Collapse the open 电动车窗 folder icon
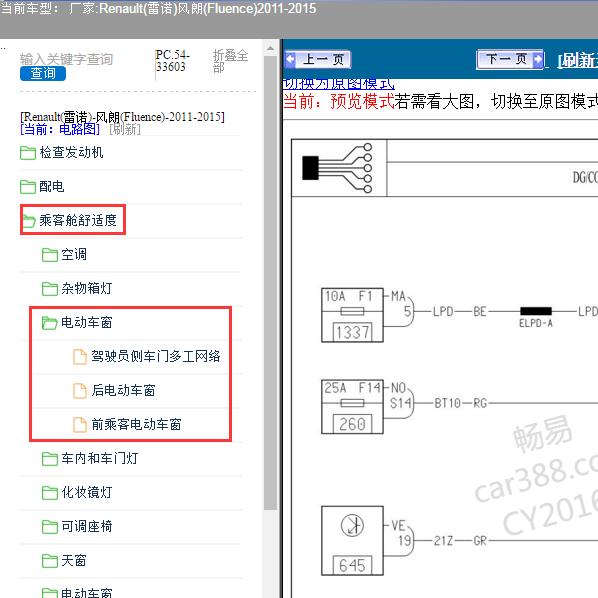598x598 pixels. coord(50,323)
